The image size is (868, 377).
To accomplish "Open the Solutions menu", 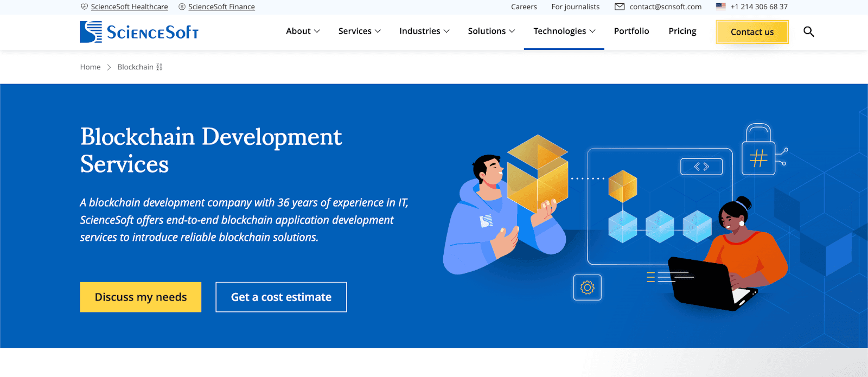I will (492, 31).
